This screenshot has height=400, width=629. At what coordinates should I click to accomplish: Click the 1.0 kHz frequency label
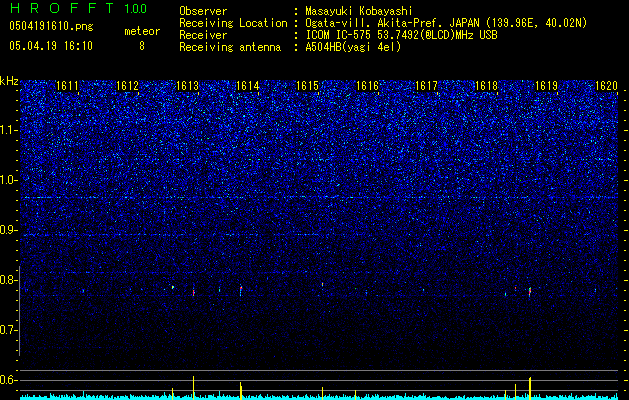click(x=9, y=180)
